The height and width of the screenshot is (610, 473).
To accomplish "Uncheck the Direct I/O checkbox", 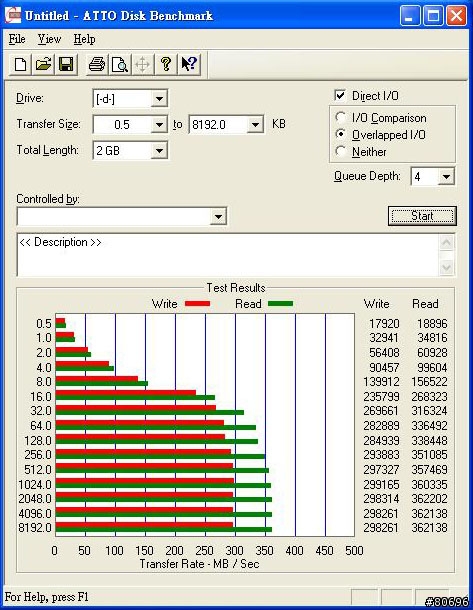I will point(340,95).
